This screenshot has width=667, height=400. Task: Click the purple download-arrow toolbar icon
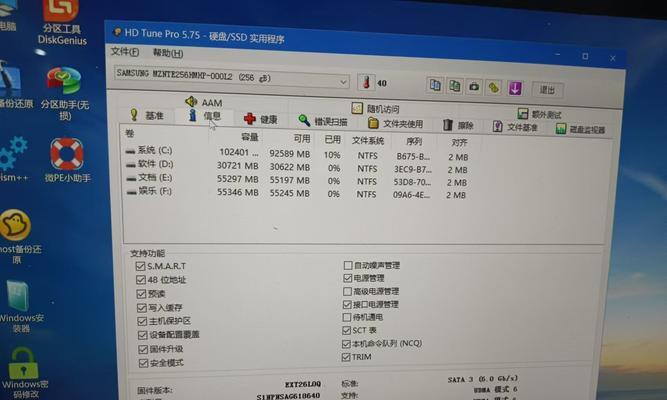click(x=515, y=89)
